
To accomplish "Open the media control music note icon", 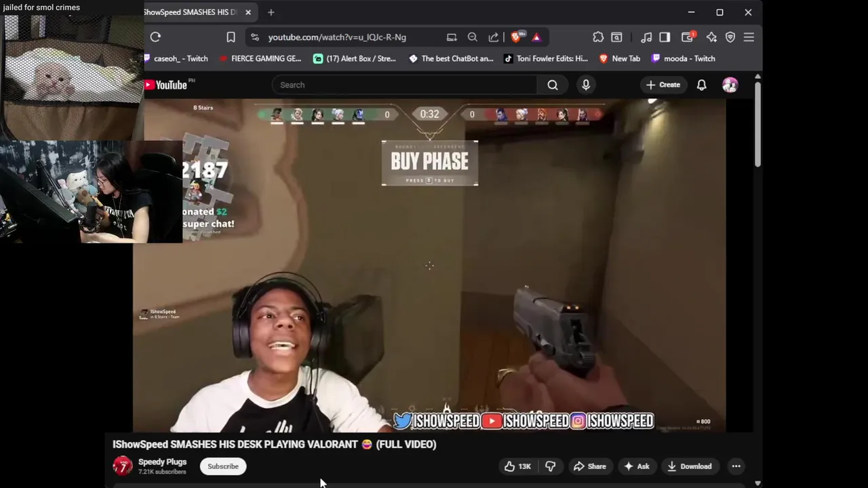I will [x=646, y=37].
